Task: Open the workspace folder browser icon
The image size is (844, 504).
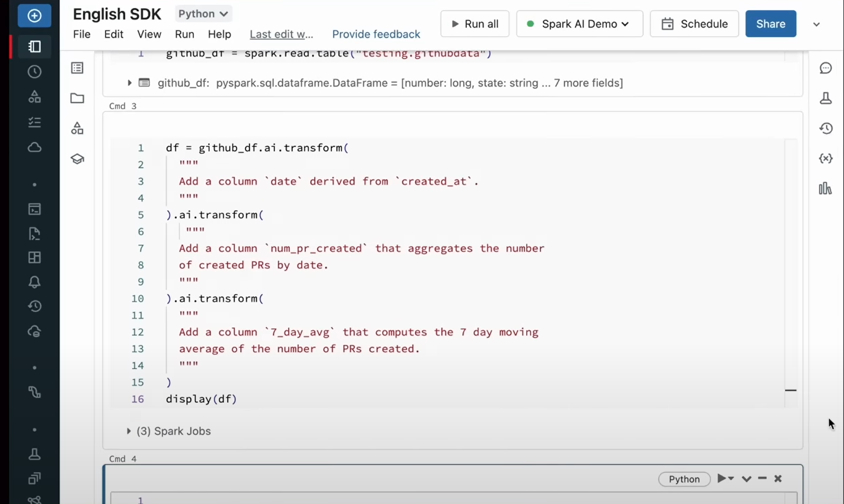Action: (x=77, y=98)
